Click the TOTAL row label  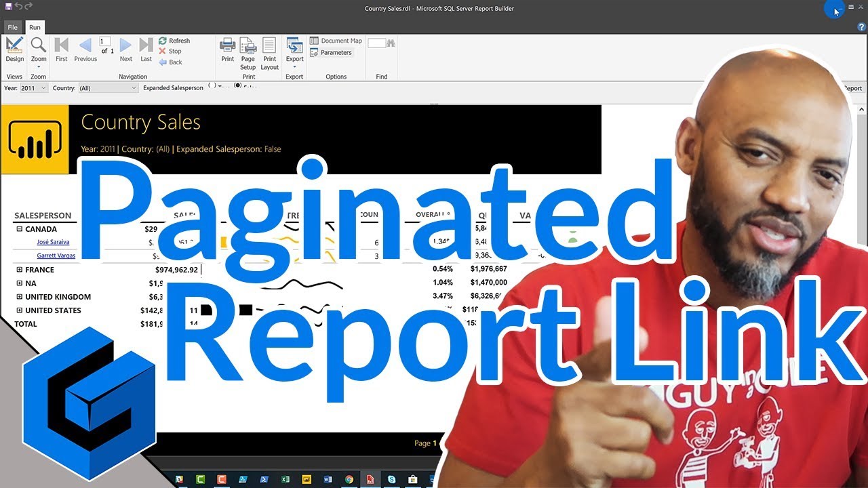coord(26,324)
